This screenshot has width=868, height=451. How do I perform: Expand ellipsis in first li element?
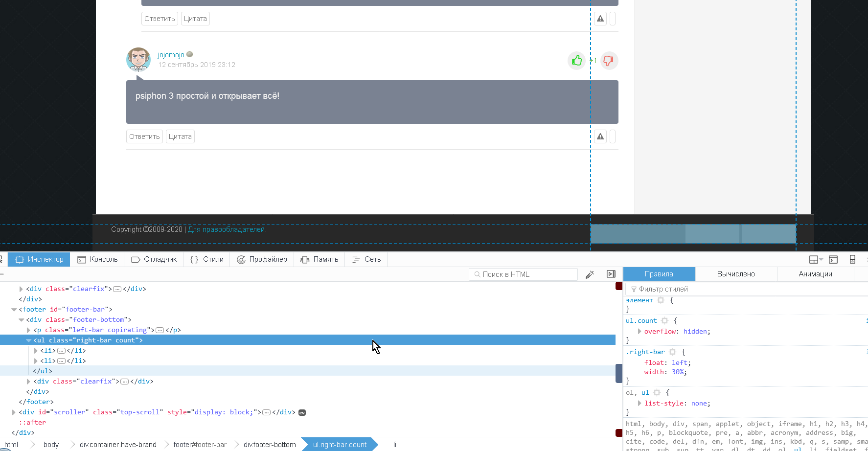(x=61, y=351)
